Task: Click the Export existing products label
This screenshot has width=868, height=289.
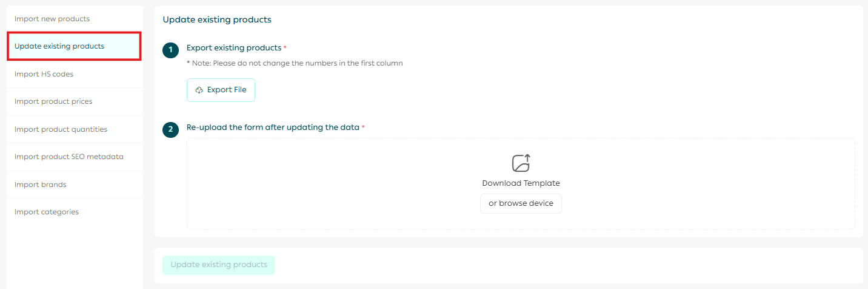Action: coord(234,48)
